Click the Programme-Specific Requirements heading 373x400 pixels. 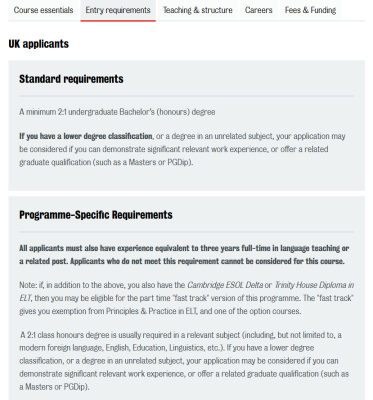[96, 215]
